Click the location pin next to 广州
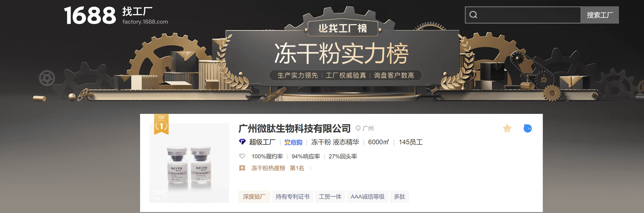644x213 pixels. (358, 128)
